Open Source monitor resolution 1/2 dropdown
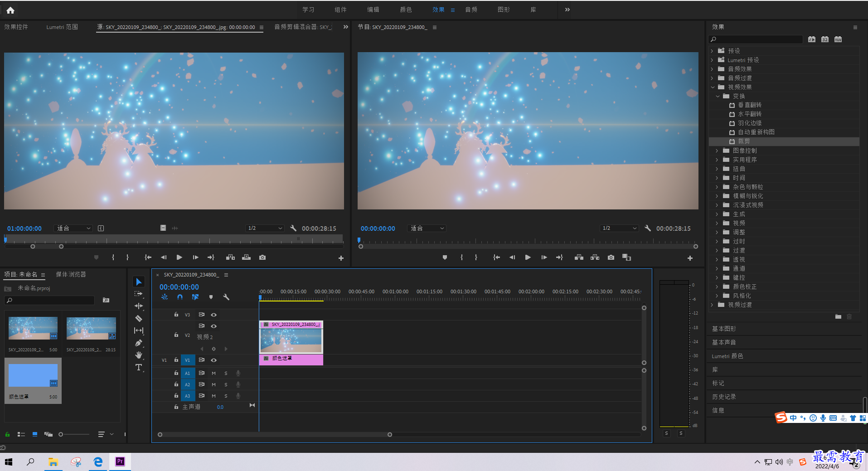This screenshot has width=868, height=471. tap(265, 228)
